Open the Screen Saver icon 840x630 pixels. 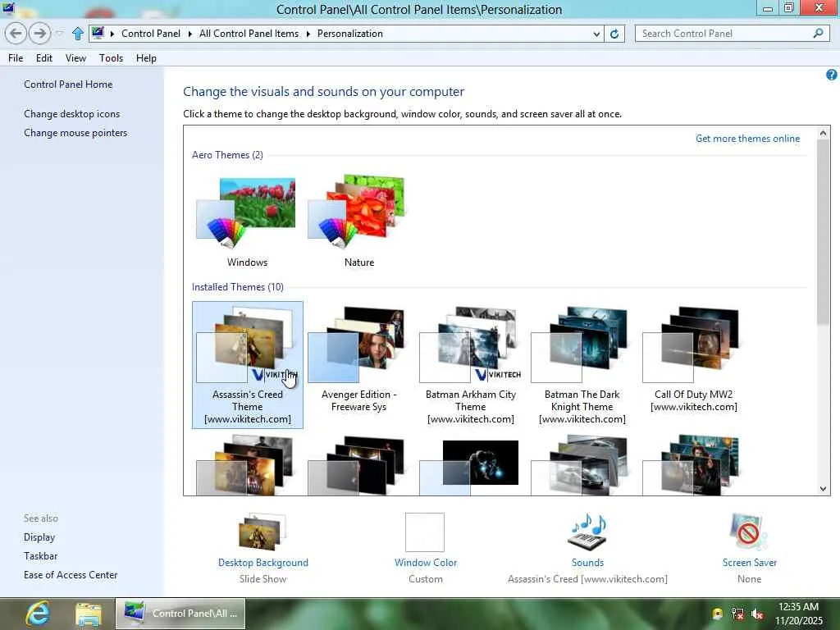click(748, 532)
